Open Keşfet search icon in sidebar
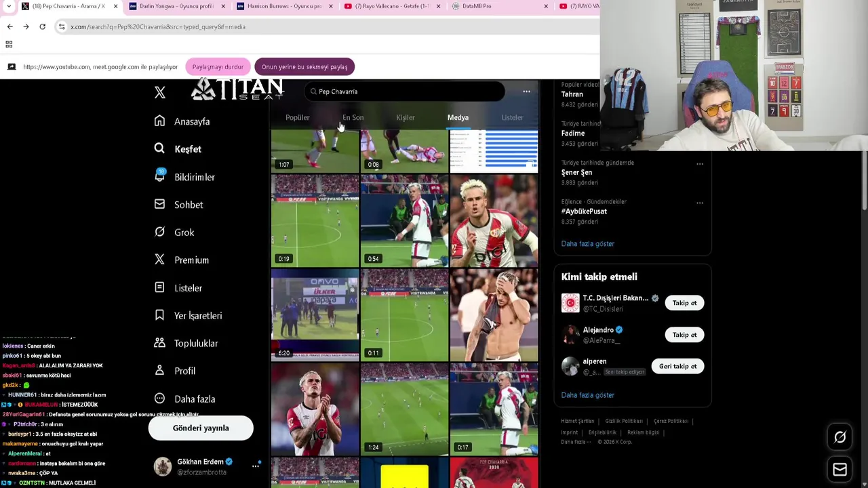The height and width of the screenshot is (488, 868). [x=159, y=148]
